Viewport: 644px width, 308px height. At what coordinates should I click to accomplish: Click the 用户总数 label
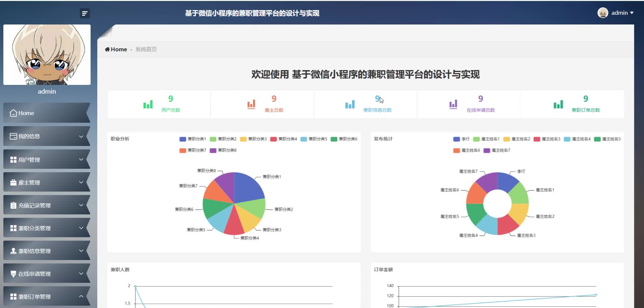(171, 110)
